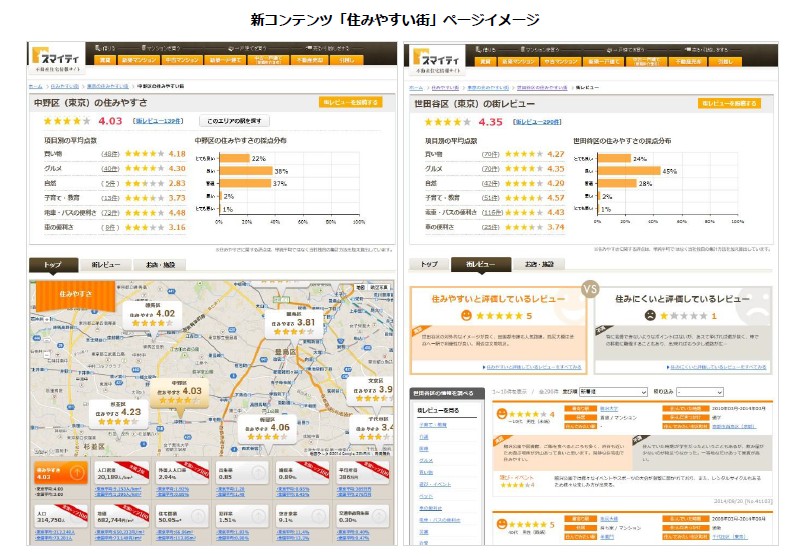
Task: Click the 地価 682,744 stat card
Action: [x=122, y=516]
